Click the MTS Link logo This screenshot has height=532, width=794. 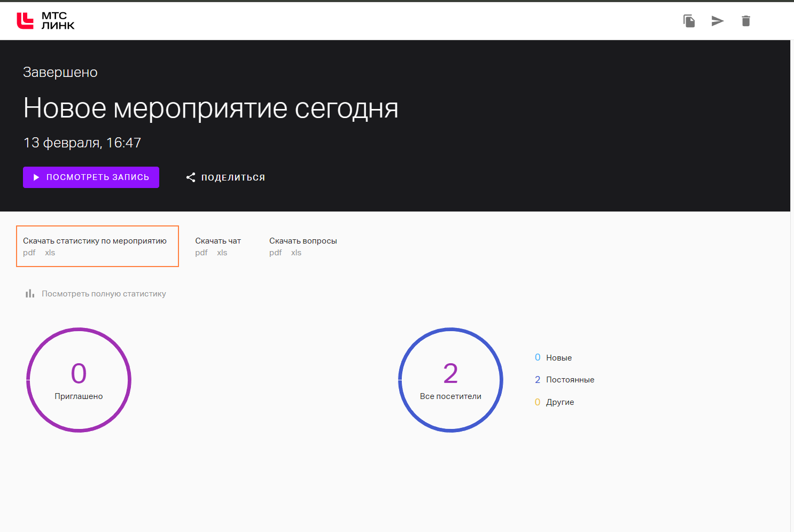click(x=45, y=21)
